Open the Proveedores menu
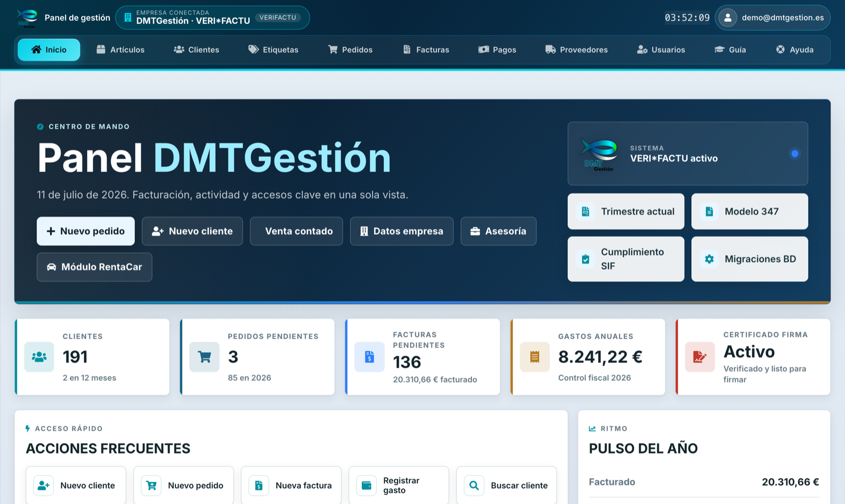 (577, 50)
